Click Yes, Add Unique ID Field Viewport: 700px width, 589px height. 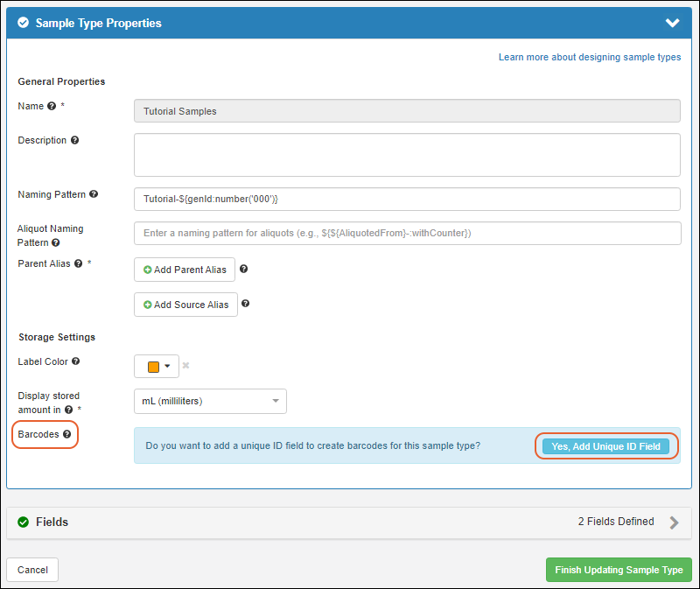605,446
